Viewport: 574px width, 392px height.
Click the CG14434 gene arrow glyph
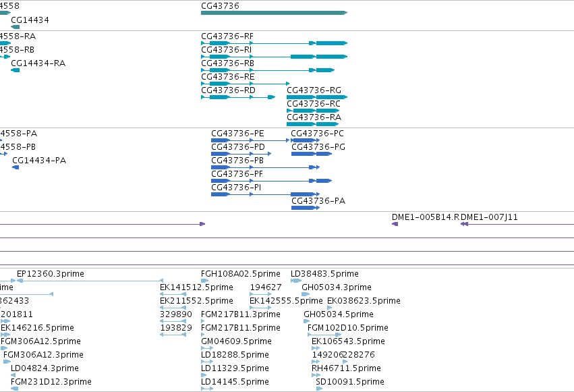(15, 27)
